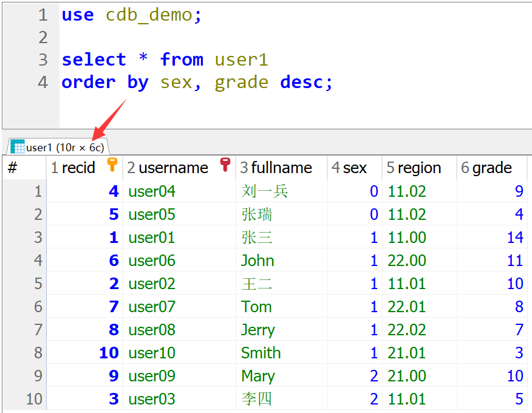
Task: Click the fullname cell containing Smith
Action: click(261, 353)
